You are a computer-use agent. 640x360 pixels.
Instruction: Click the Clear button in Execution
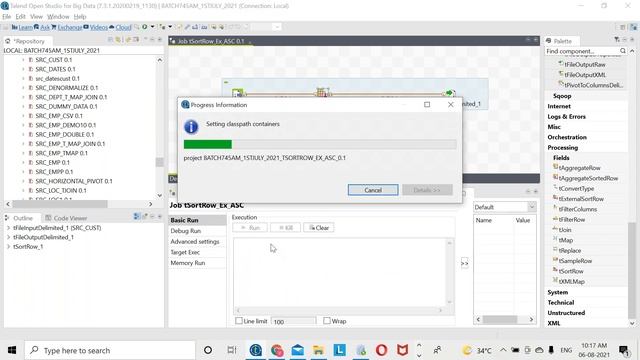(x=319, y=228)
